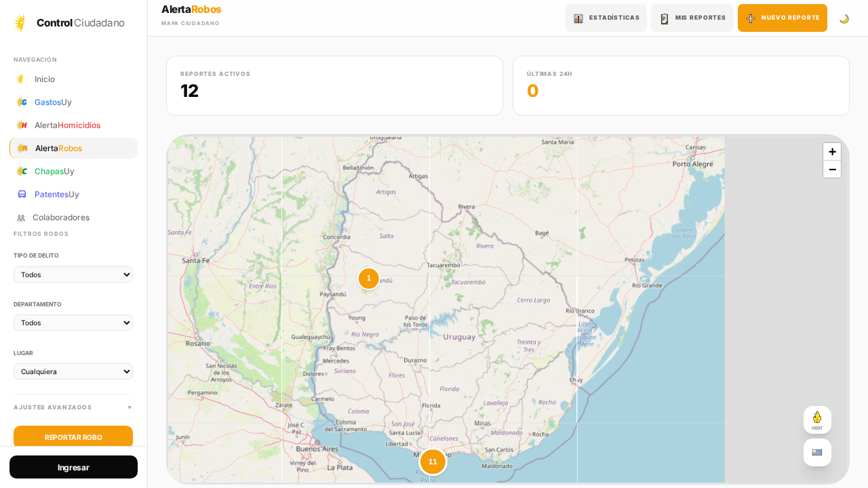868x488 pixels.
Task: Click the Control Ciudadano sun logo
Action: (x=20, y=23)
